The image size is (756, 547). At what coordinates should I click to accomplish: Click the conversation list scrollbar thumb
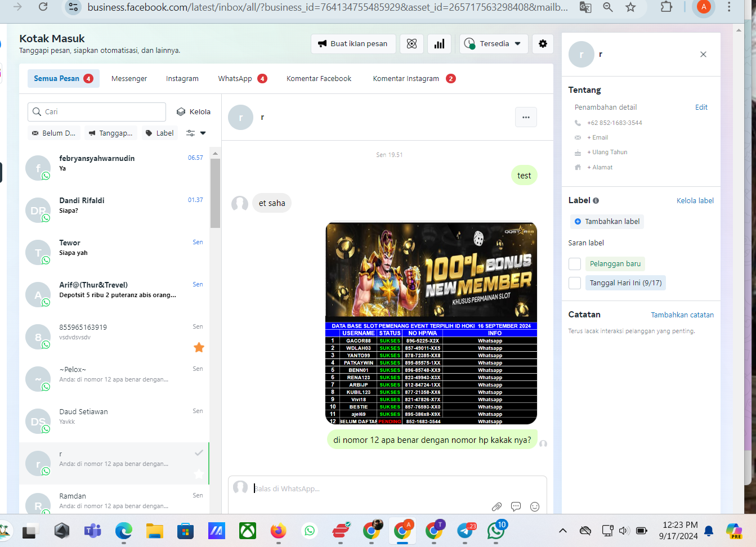click(215, 193)
